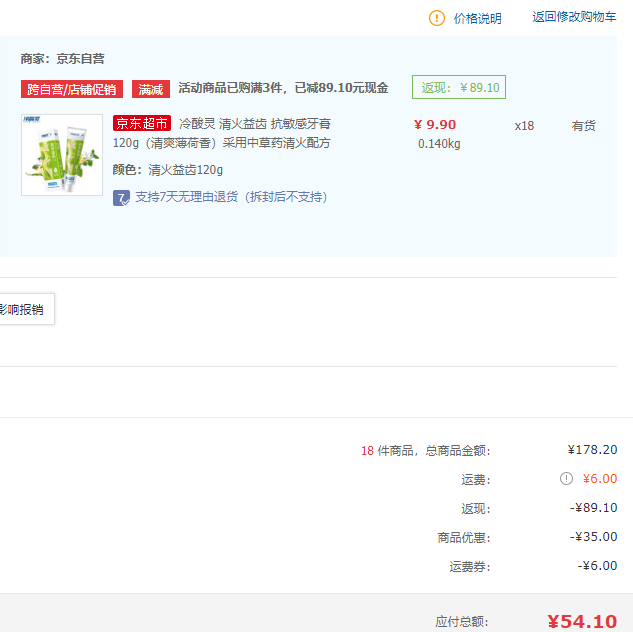The image size is (633, 632).
Task: Click the 7-day return policy icon
Action: tap(121, 197)
